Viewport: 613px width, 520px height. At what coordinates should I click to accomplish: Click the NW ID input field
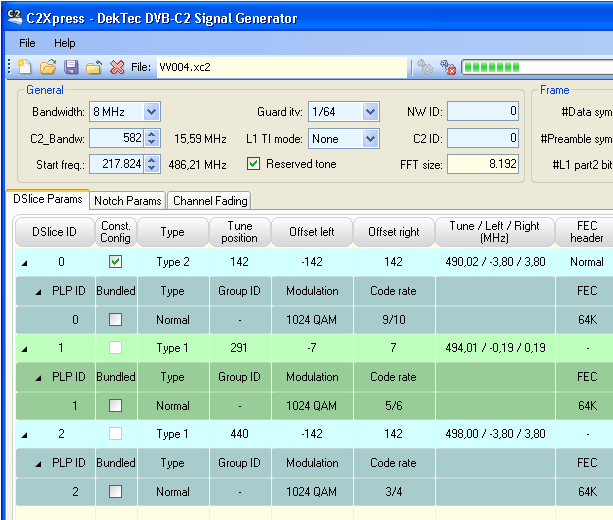pos(483,112)
